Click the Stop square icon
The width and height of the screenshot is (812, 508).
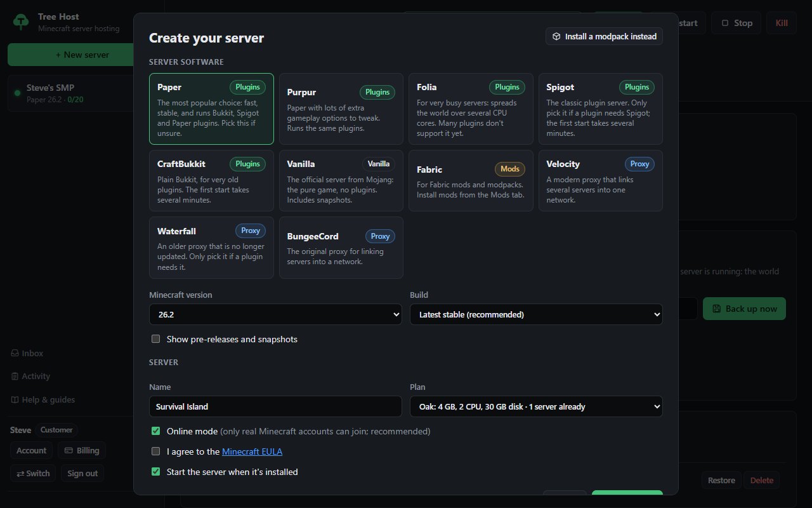point(725,23)
